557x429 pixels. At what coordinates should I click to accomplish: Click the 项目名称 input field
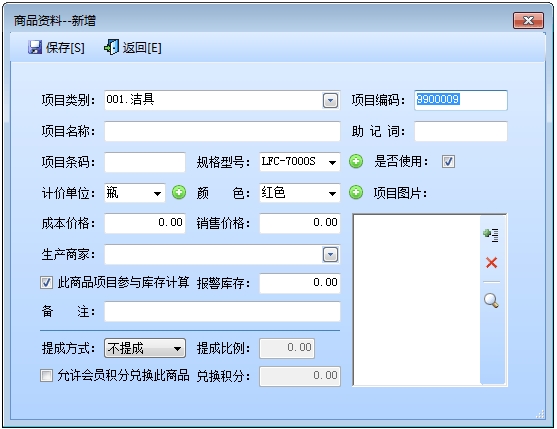point(222,131)
